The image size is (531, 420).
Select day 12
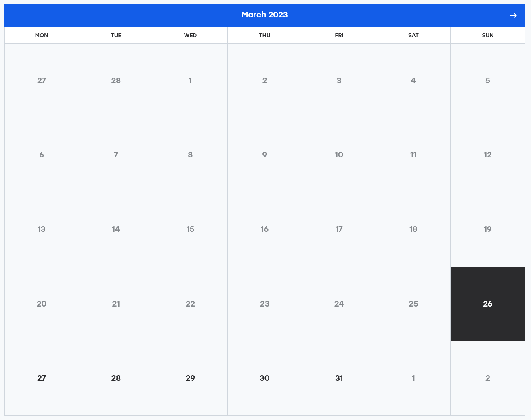488,155
